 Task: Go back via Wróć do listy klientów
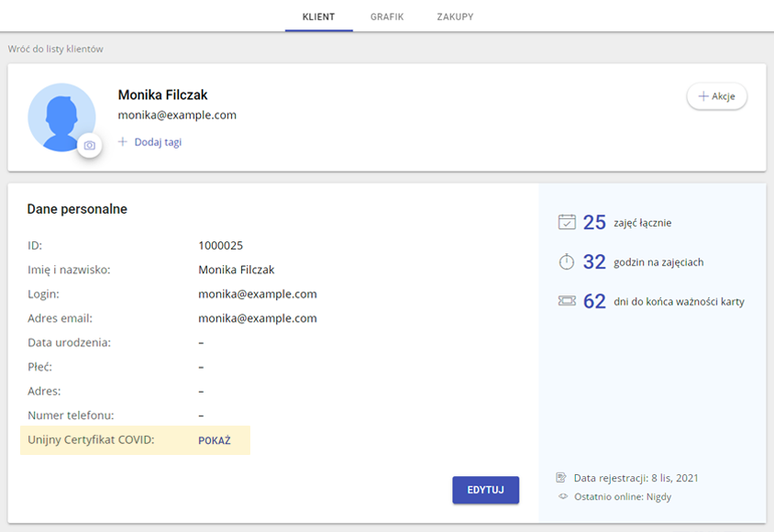[x=56, y=49]
